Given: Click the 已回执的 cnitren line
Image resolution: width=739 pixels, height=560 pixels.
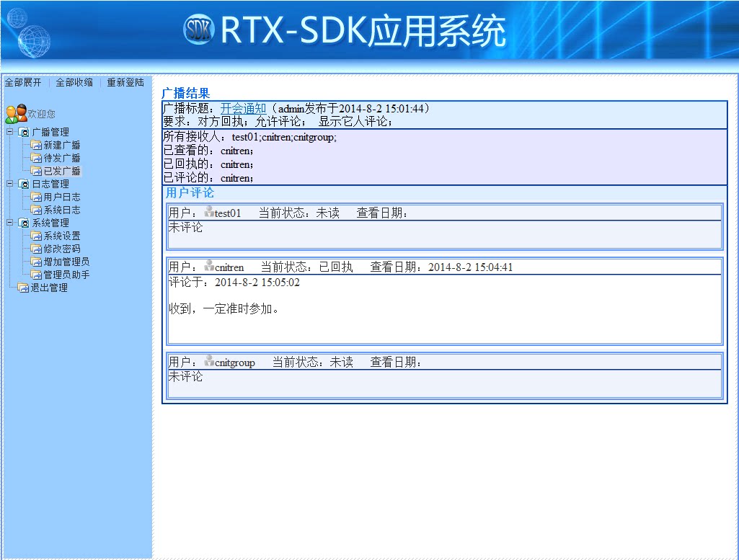Looking at the screenshot, I should point(208,164).
